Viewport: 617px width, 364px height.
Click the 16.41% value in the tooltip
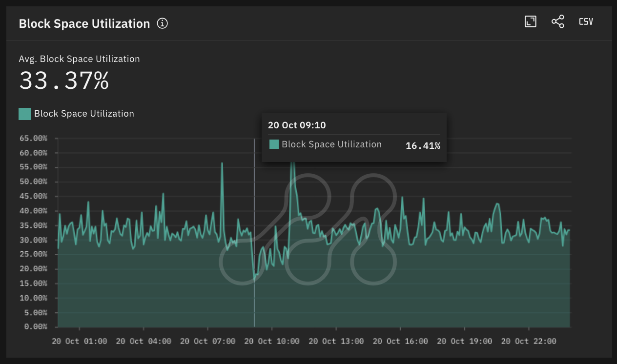423,146
